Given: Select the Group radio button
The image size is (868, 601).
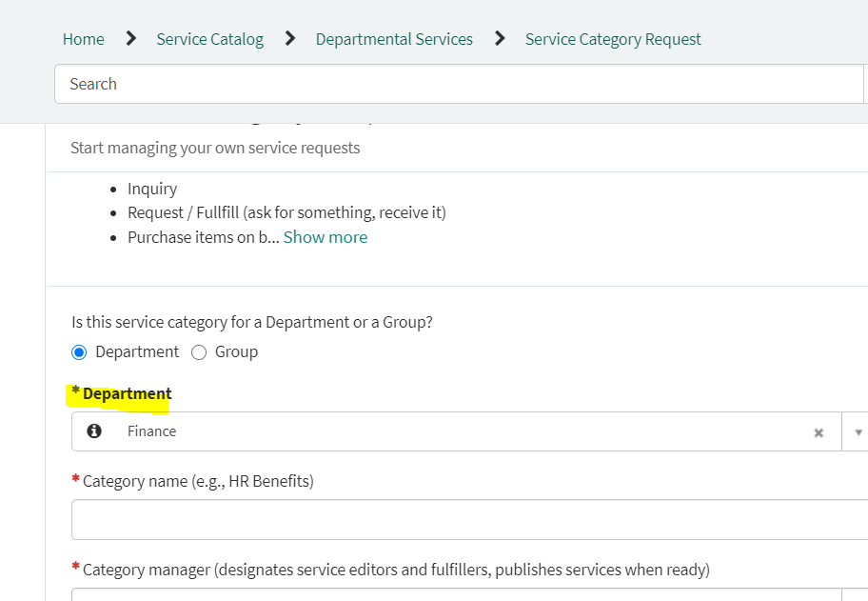Looking at the screenshot, I should point(199,352).
